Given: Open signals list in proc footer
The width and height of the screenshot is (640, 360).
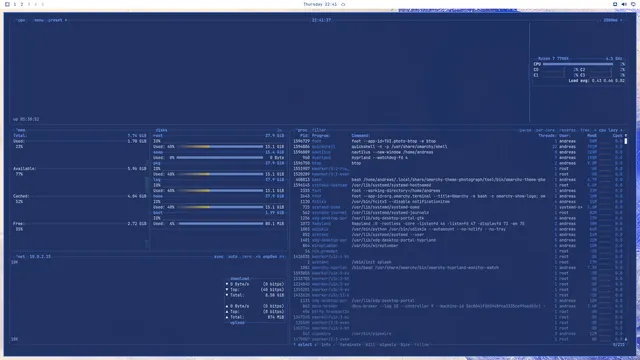Looking at the screenshot, I should click(x=388, y=345).
